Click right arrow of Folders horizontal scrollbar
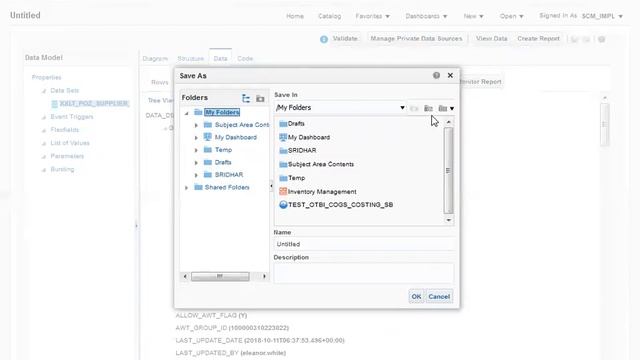 tap(264, 277)
